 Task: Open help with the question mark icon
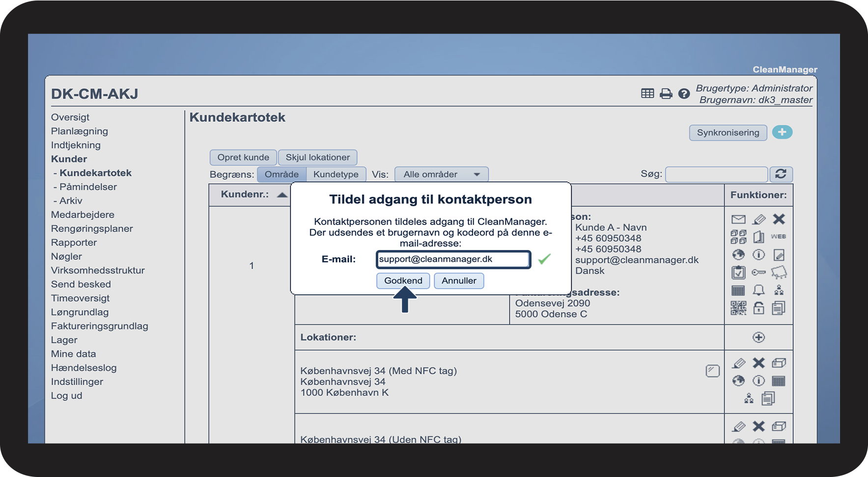click(684, 93)
